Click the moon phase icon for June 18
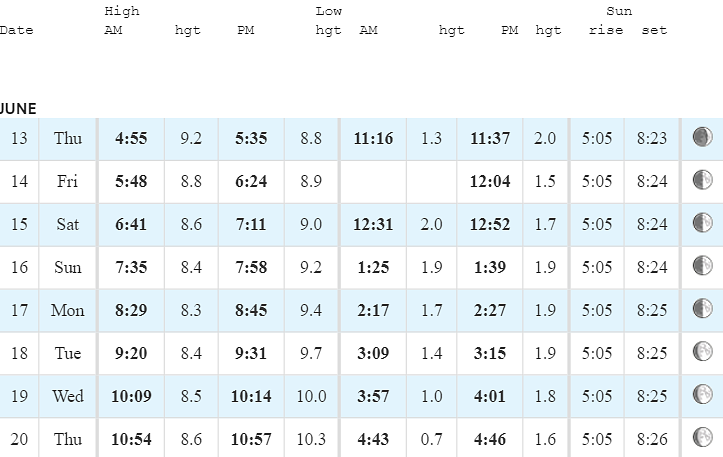Screen dimensions: 723x457 [x=702, y=351]
